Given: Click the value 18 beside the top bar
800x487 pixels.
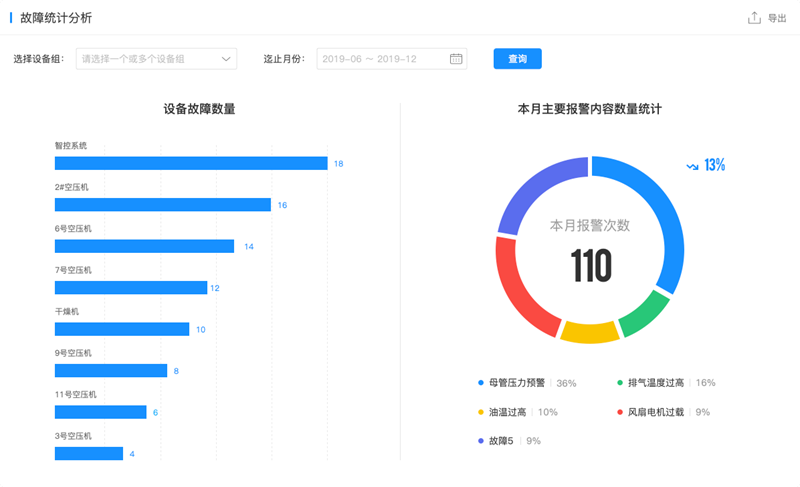Looking at the screenshot, I should (x=338, y=164).
